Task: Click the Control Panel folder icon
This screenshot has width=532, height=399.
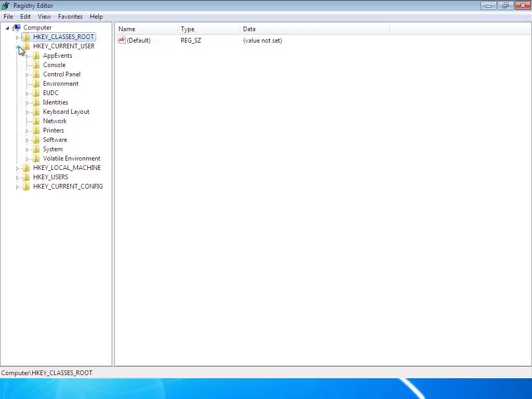Action: 36,74
